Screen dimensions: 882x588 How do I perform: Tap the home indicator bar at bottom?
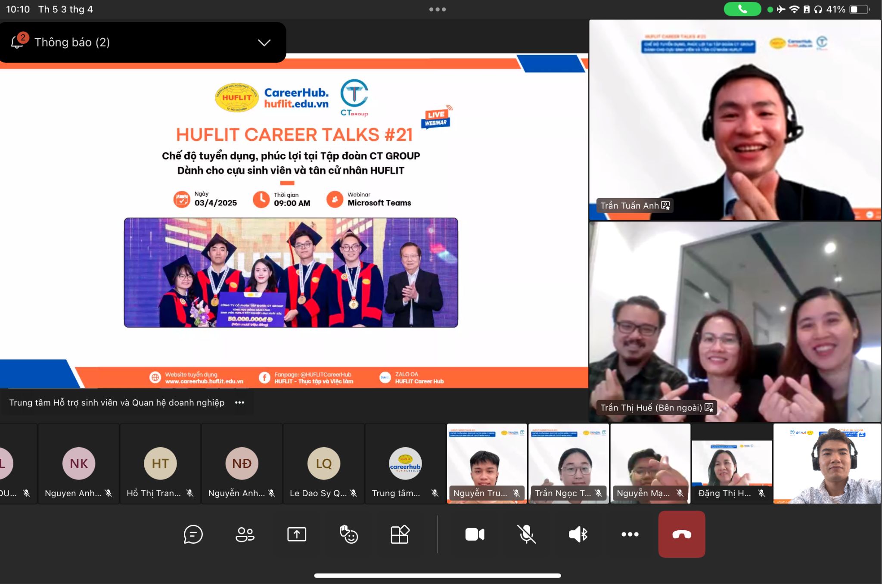[x=438, y=576]
